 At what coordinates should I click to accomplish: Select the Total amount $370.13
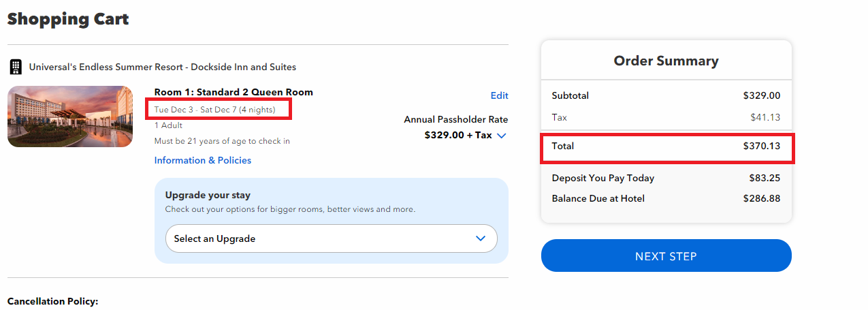coord(761,146)
